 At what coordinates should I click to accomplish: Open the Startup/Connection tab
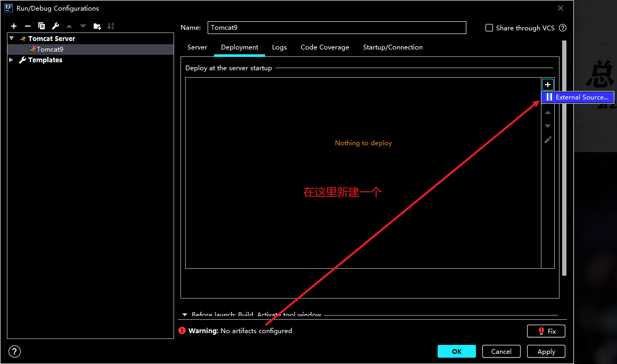(393, 47)
